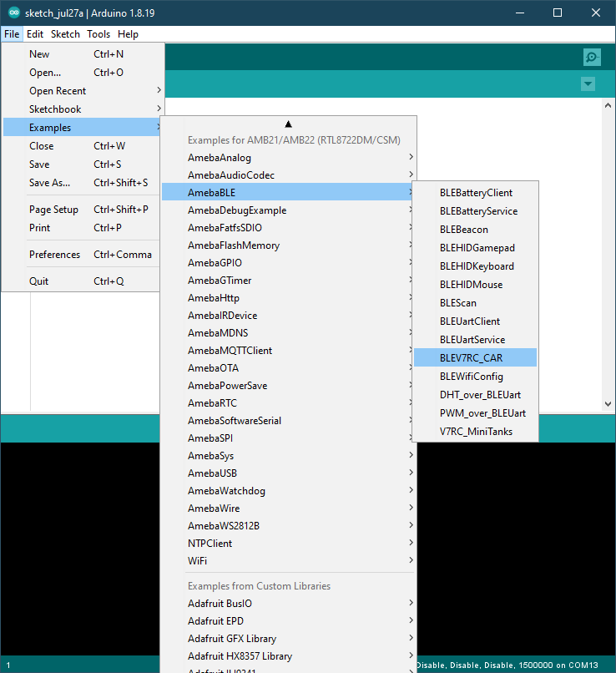Open AmebaUSB examples submenu
This screenshot has width=616, height=673.
coord(288,473)
